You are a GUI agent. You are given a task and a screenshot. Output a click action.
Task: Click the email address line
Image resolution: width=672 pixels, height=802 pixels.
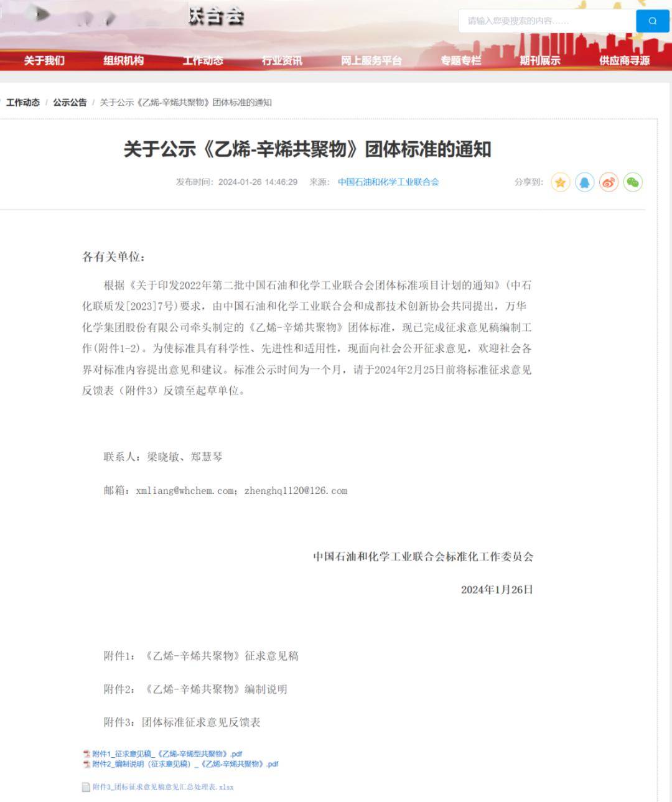tap(225, 491)
